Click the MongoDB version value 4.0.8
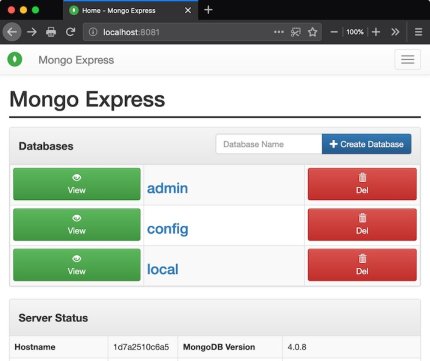The image size is (430, 361). point(297,347)
